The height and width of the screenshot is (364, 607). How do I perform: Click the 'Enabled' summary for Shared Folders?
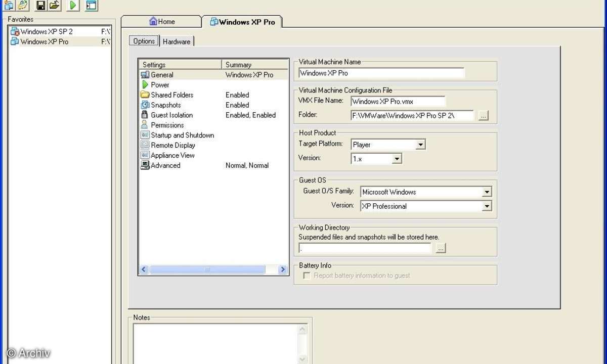pos(237,95)
